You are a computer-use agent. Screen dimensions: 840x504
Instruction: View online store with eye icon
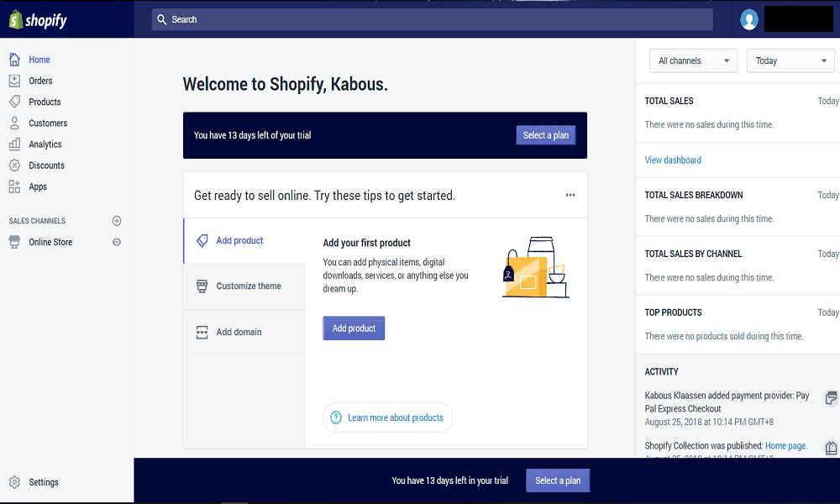click(117, 242)
